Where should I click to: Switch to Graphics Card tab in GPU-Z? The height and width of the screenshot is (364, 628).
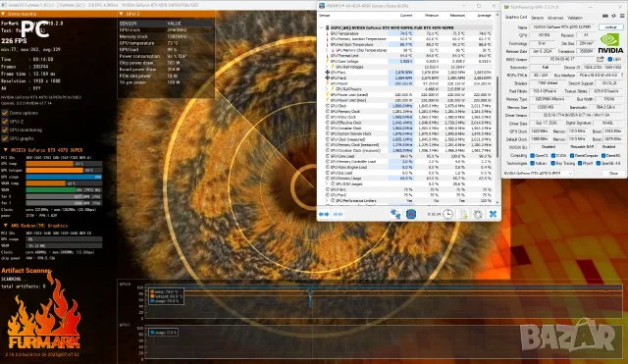click(516, 18)
